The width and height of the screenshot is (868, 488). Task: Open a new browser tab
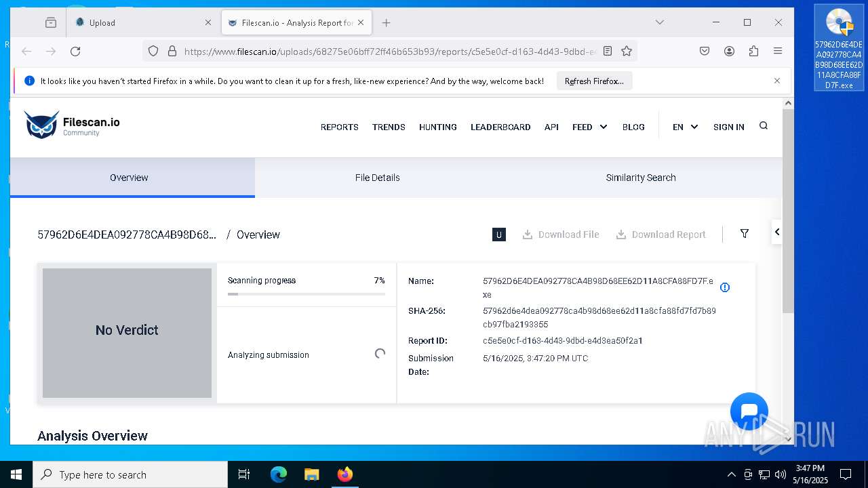tap(386, 22)
